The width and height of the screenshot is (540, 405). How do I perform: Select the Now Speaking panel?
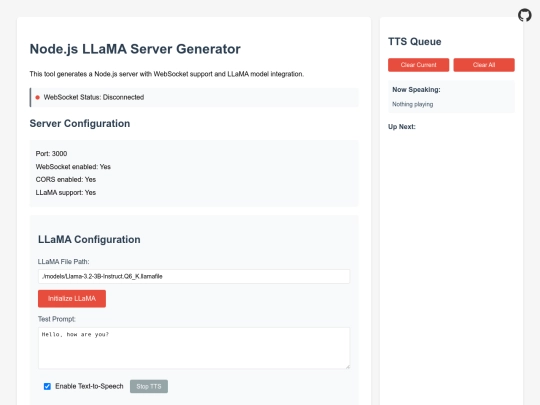pyautogui.click(x=451, y=97)
